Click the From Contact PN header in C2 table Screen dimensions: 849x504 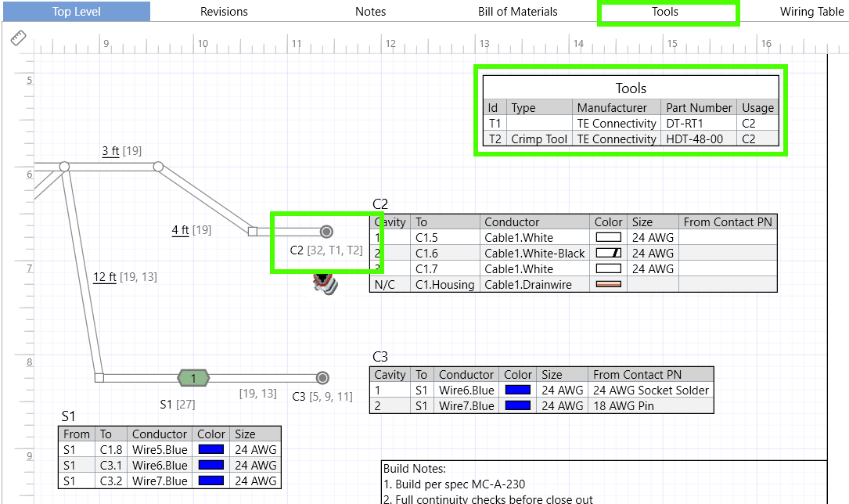pyautogui.click(x=728, y=222)
